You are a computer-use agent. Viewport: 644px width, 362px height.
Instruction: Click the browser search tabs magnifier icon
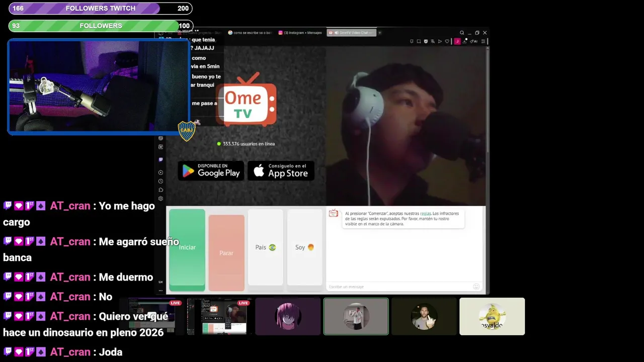point(462,33)
